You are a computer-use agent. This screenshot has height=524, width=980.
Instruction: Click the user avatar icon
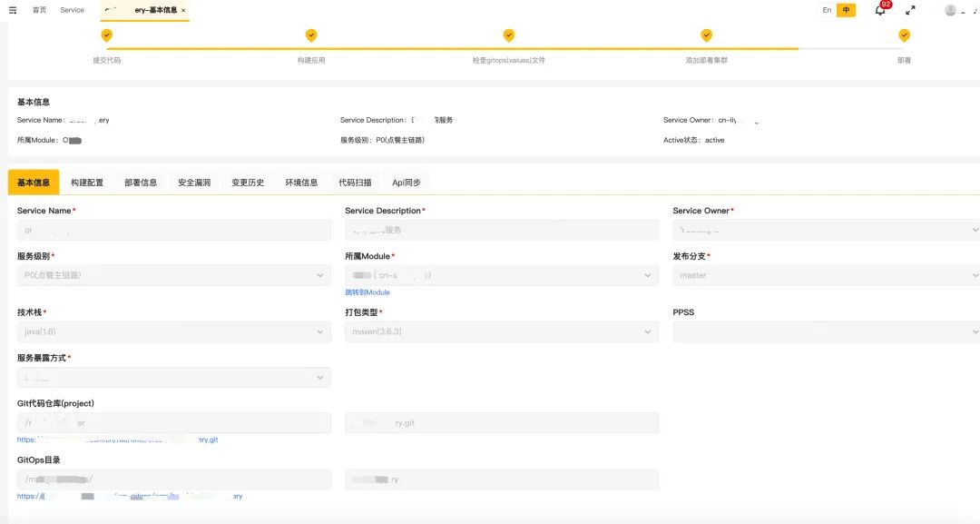[950, 10]
